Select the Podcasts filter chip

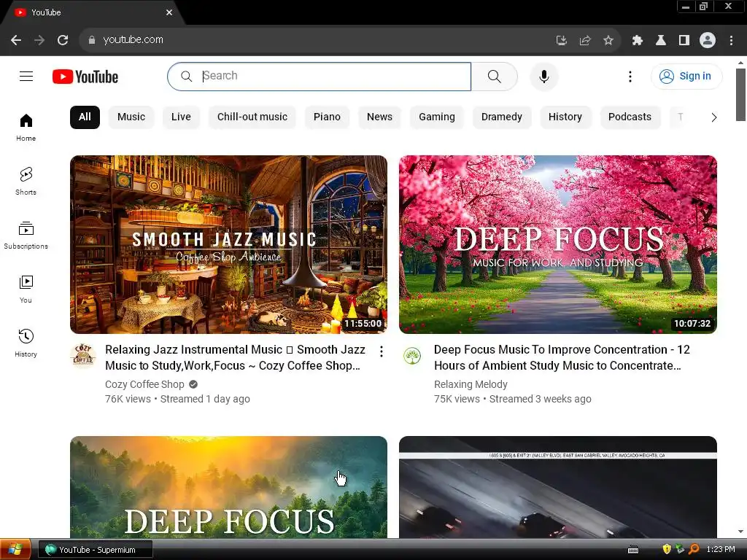click(x=630, y=117)
